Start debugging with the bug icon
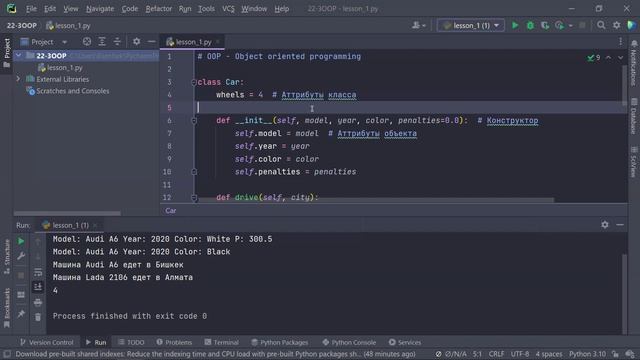The image size is (640, 360). pyautogui.click(x=530, y=25)
